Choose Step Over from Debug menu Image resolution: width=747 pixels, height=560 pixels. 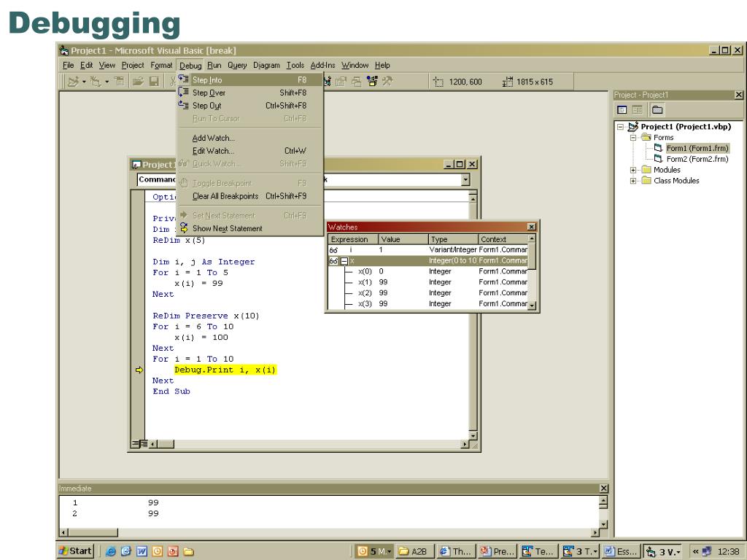click(249, 93)
